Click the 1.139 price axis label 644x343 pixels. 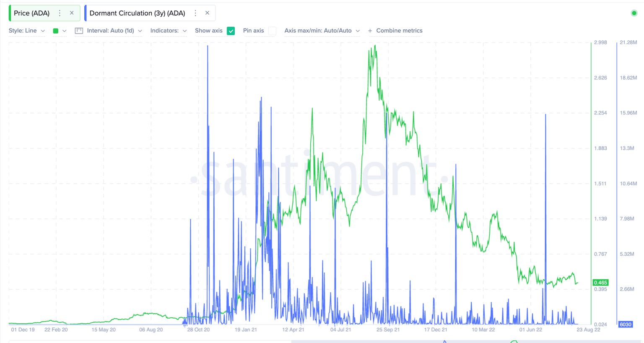pyautogui.click(x=600, y=218)
